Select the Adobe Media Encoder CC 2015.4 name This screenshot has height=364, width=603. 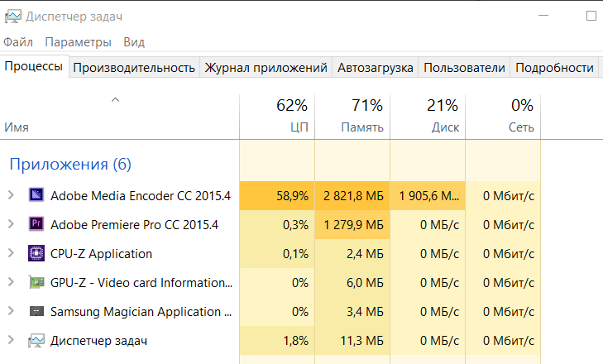click(x=141, y=196)
